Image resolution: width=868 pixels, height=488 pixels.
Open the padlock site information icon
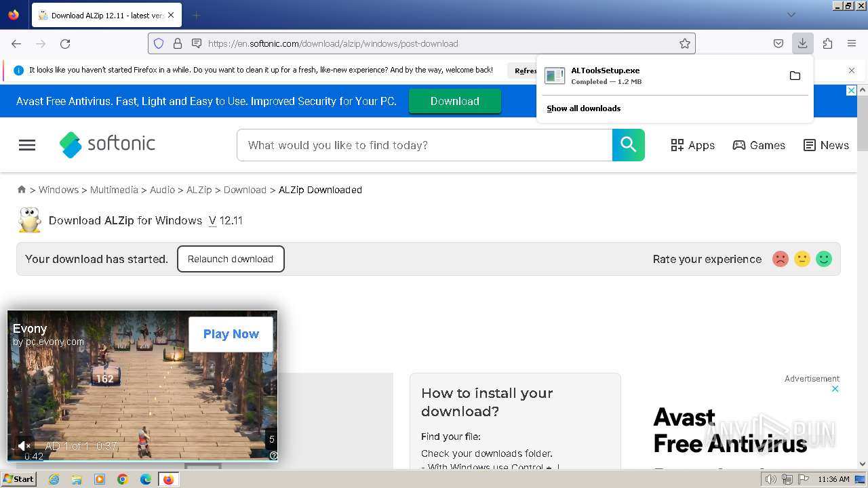click(178, 43)
